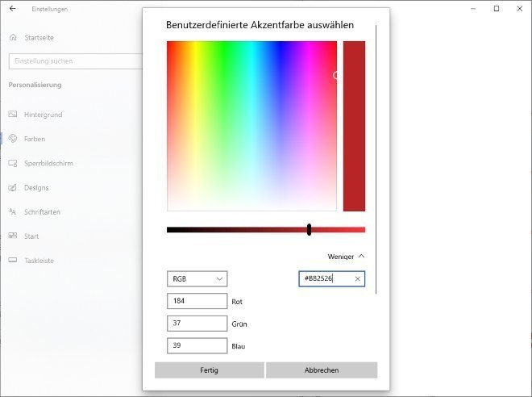Open the Schriftarten sidebar icon
The height and width of the screenshot is (397, 532).
[x=13, y=211]
